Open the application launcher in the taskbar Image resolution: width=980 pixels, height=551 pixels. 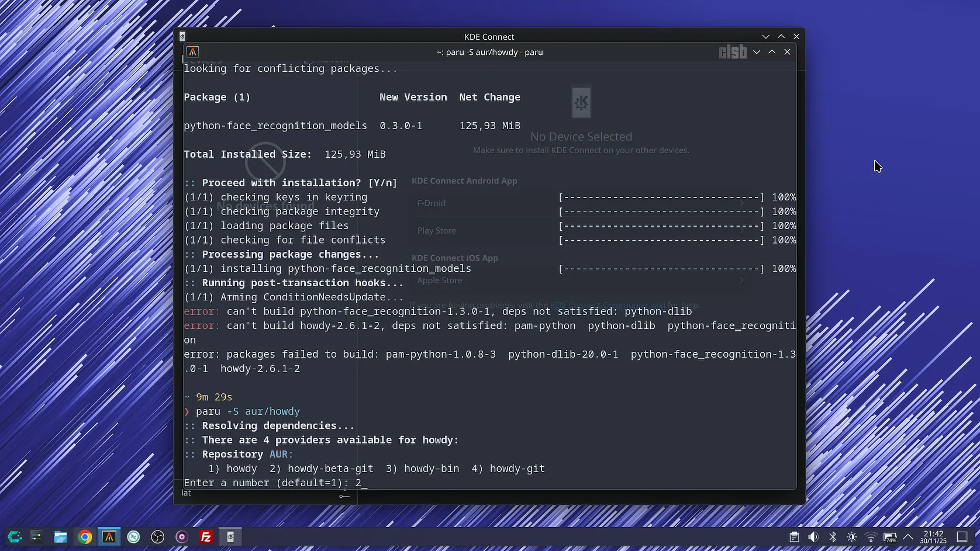14,537
